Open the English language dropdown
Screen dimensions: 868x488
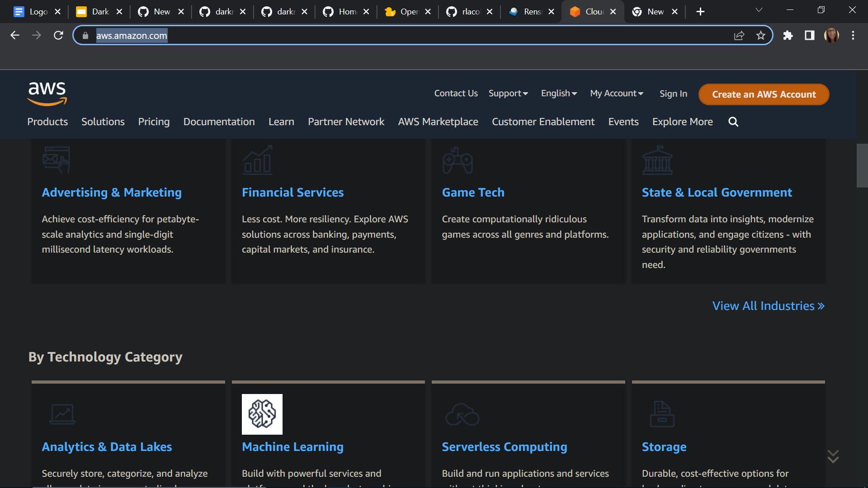[x=559, y=94]
